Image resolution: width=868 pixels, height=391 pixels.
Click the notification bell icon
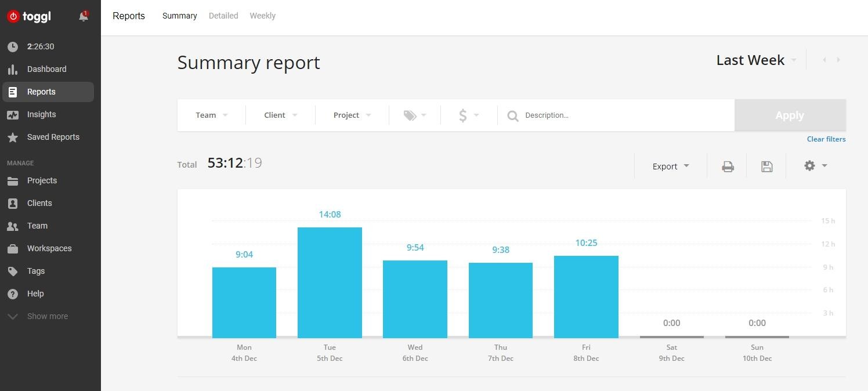84,17
